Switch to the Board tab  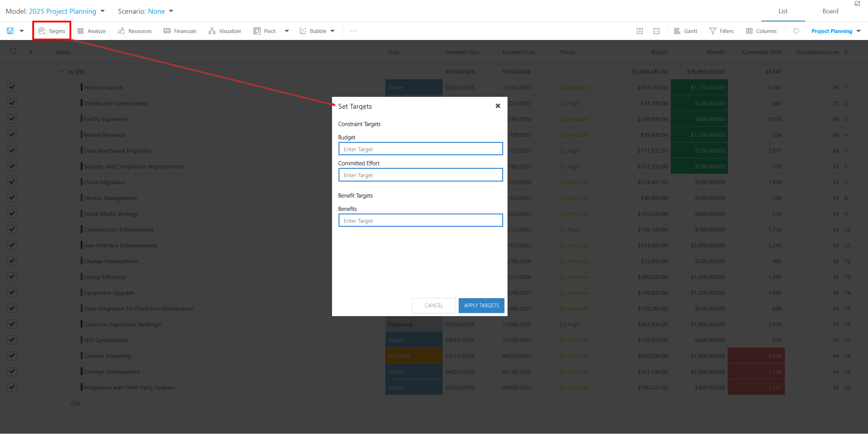click(x=830, y=11)
